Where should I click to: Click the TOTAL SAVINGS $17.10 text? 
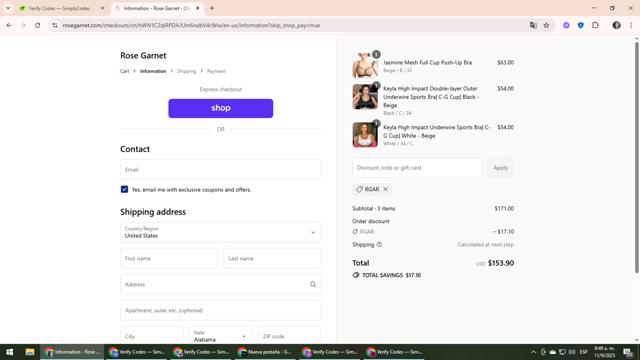[391, 276]
